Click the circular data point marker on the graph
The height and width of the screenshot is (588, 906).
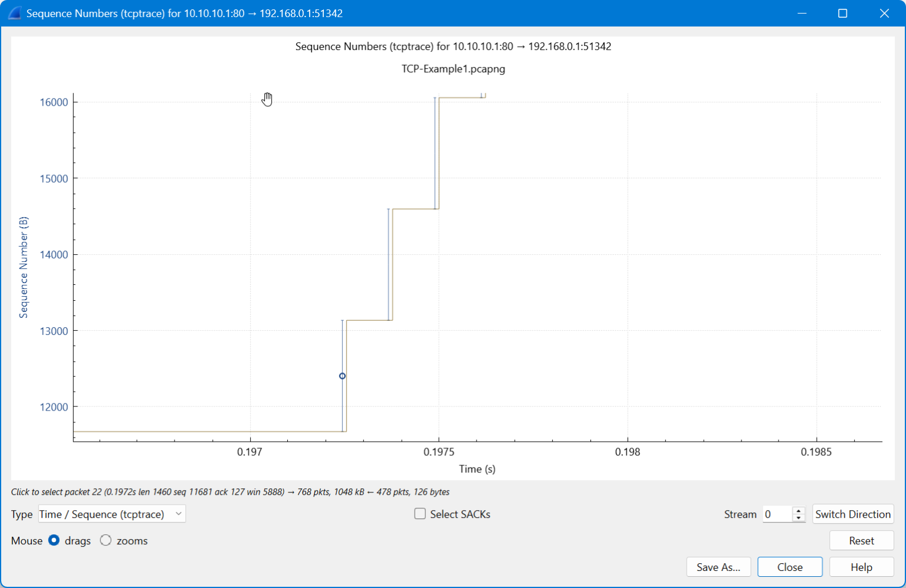coord(342,375)
